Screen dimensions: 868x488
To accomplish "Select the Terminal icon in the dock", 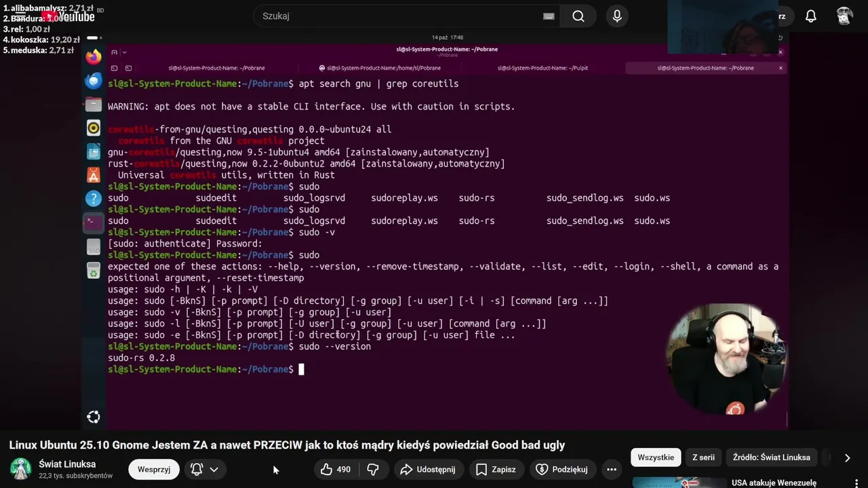I will [94, 222].
